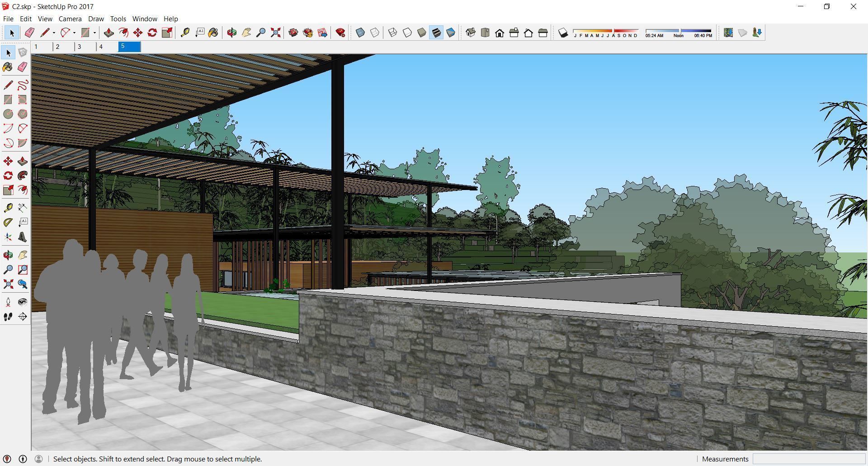Toggle Back Edges style
Image resolution: width=868 pixels, height=466 pixels.
(x=375, y=33)
